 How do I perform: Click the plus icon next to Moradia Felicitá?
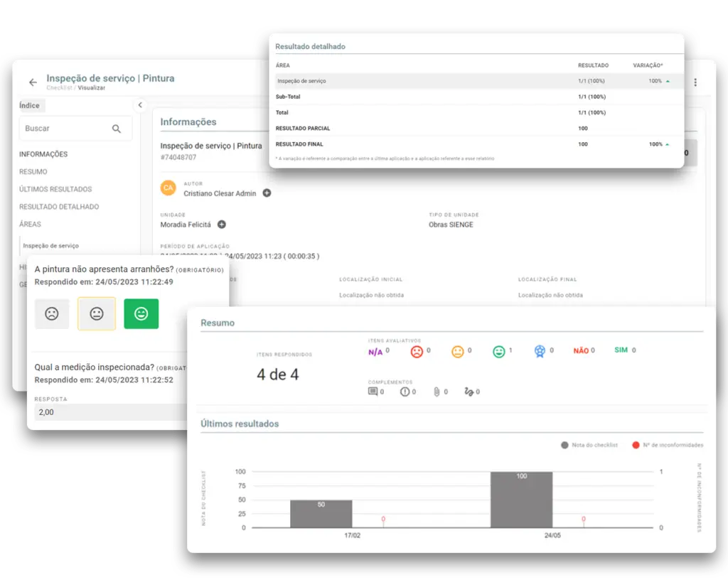pyautogui.click(x=222, y=225)
